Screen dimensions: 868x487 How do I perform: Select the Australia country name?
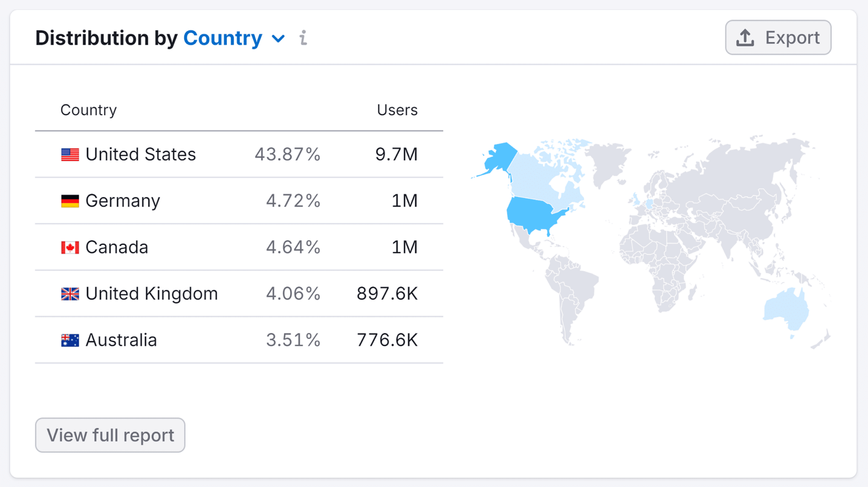tap(121, 340)
